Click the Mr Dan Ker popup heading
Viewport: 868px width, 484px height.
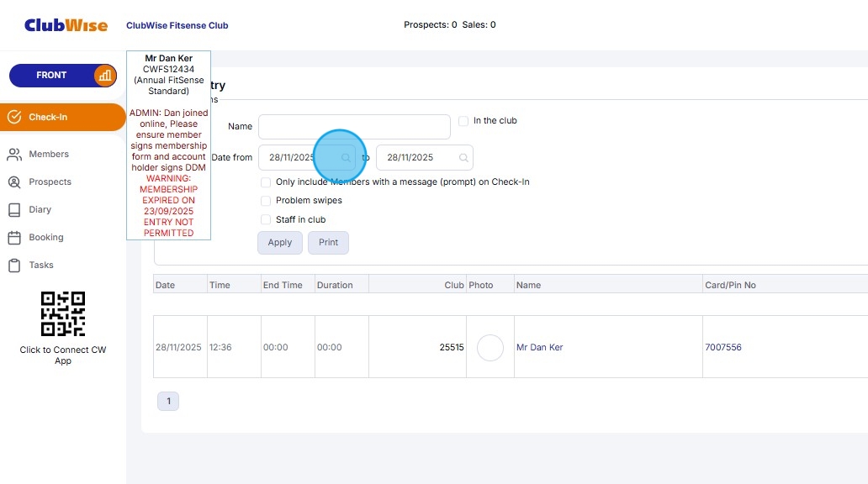169,58
